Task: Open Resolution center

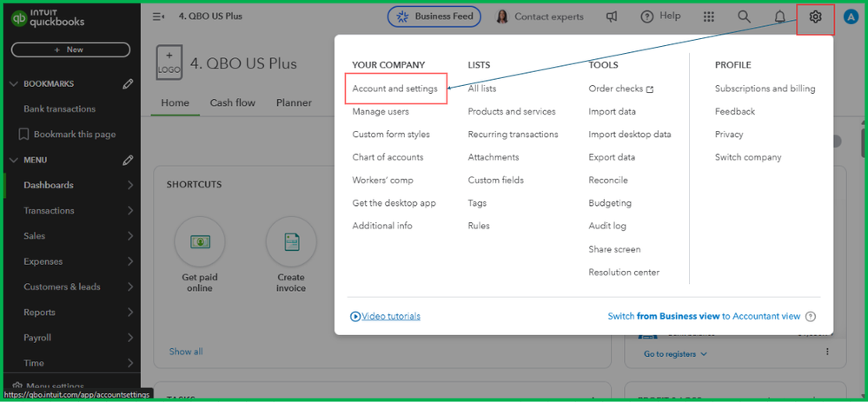Action: pyautogui.click(x=624, y=272)
